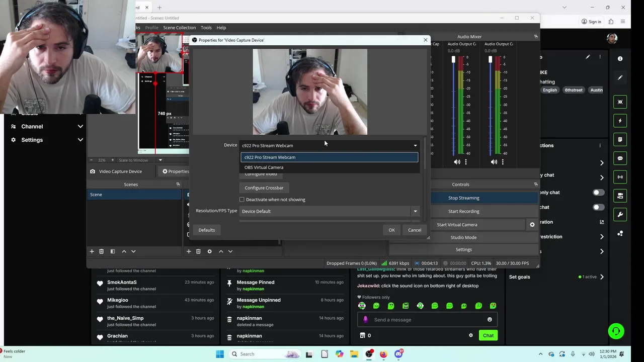Open the Help menu
This screenshot has width=644, height=362.
[x=221, y=28]
